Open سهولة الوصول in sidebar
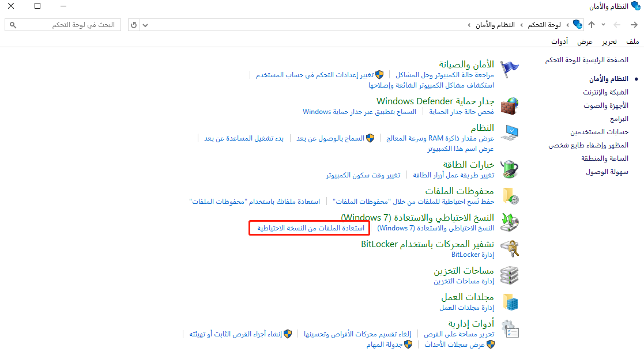 [607, 172]
